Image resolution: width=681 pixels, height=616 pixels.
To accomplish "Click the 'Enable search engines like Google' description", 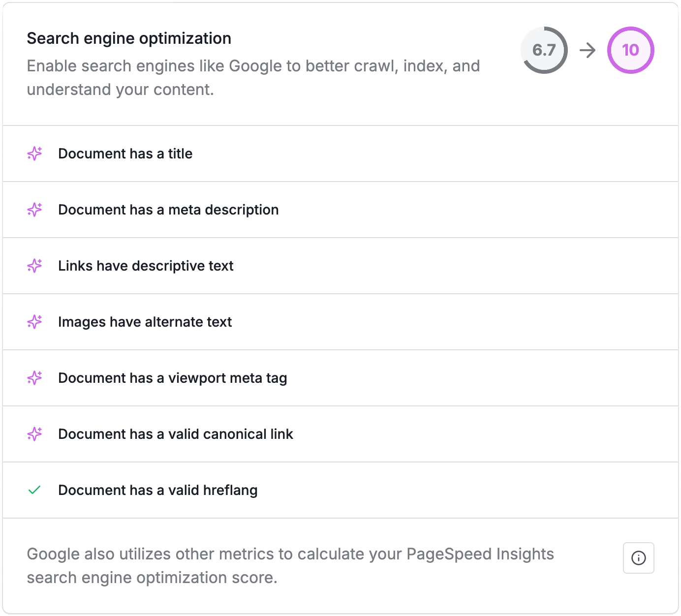I will 253,78.
